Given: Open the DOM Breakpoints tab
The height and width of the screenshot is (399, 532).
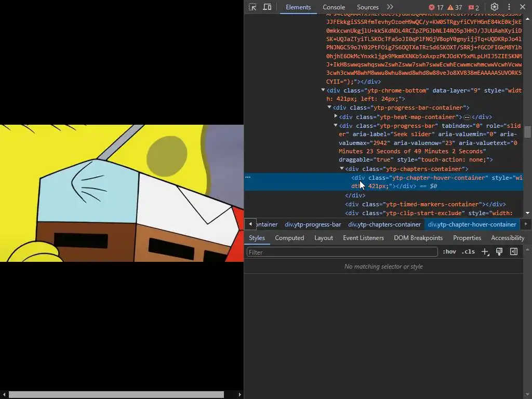Looking at the screenshot, I should click(x=418, y=238).
